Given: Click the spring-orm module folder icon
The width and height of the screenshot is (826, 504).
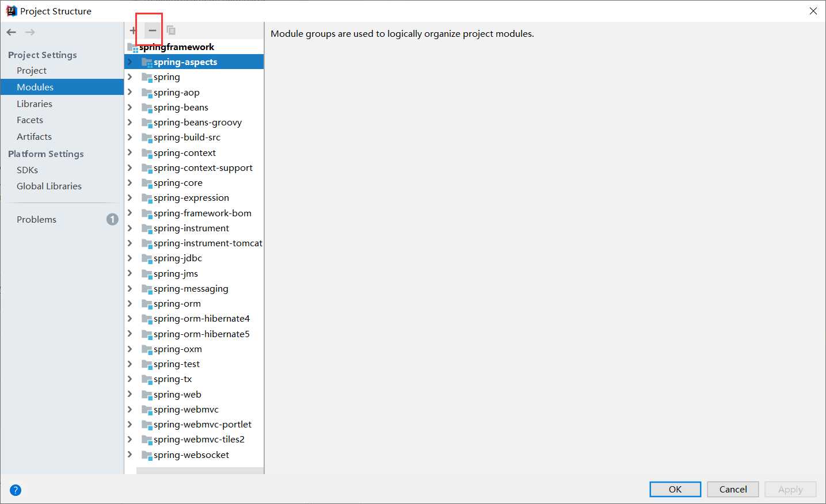Looking at the screenshot, I should (x=147, y=304).
